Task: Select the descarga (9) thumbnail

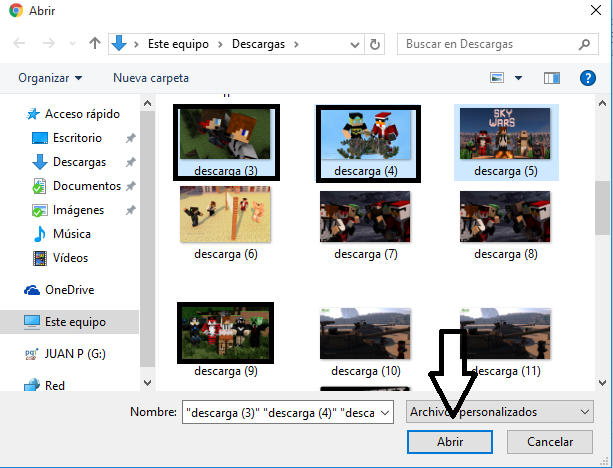Action: tap(225, 333)
